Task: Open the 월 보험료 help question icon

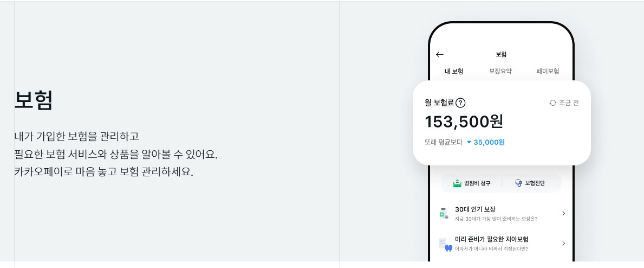Action: click(460, 103)
